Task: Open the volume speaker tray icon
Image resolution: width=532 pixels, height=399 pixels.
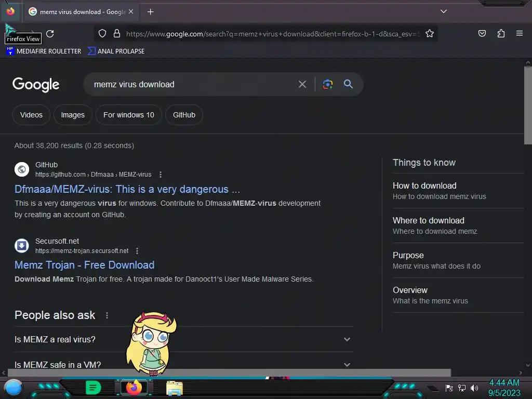Action: click(x=474, y=388)
